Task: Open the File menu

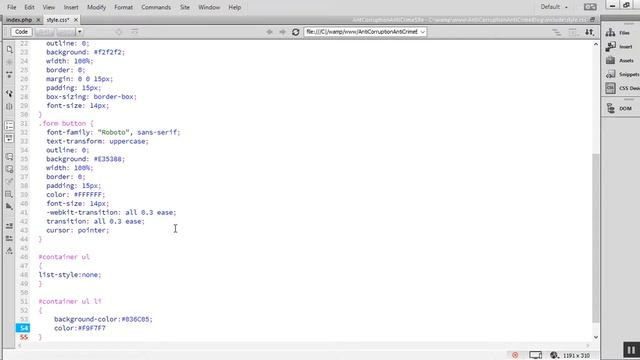Action: (11, 7)
